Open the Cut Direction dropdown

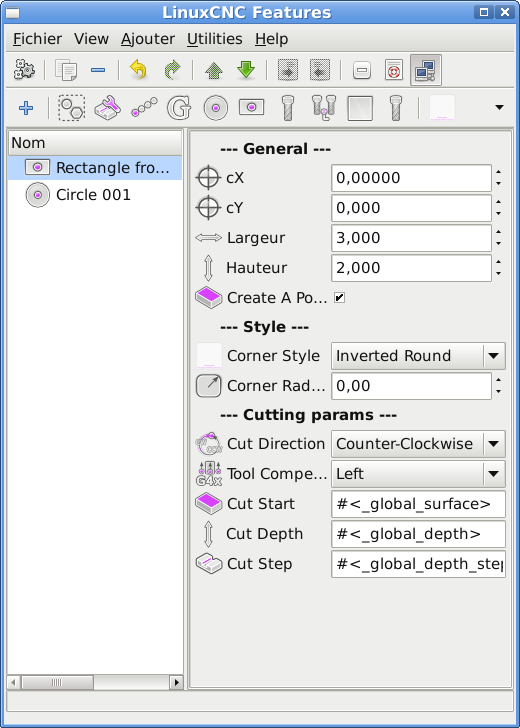click(418, 444)
